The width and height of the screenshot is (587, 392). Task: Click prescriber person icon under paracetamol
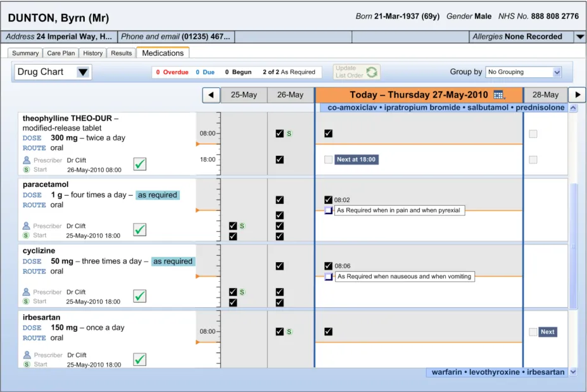pyautogui.click(x=27, y=225)
